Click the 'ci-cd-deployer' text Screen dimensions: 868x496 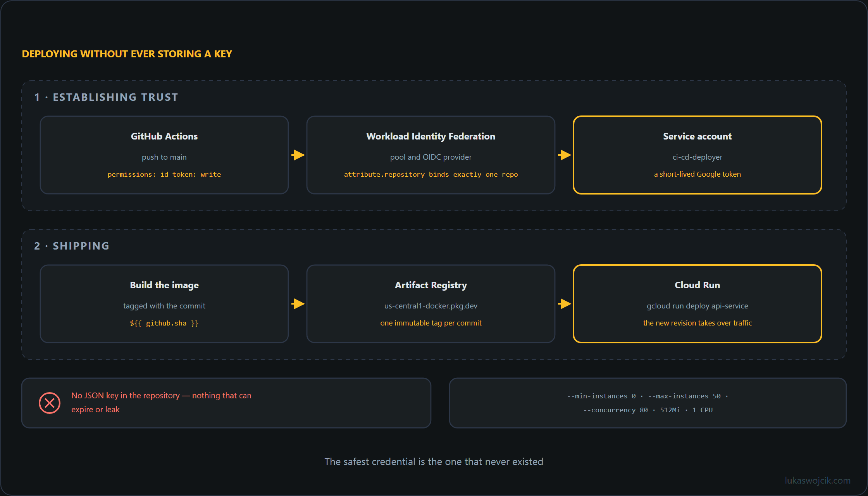coord(697,157)
